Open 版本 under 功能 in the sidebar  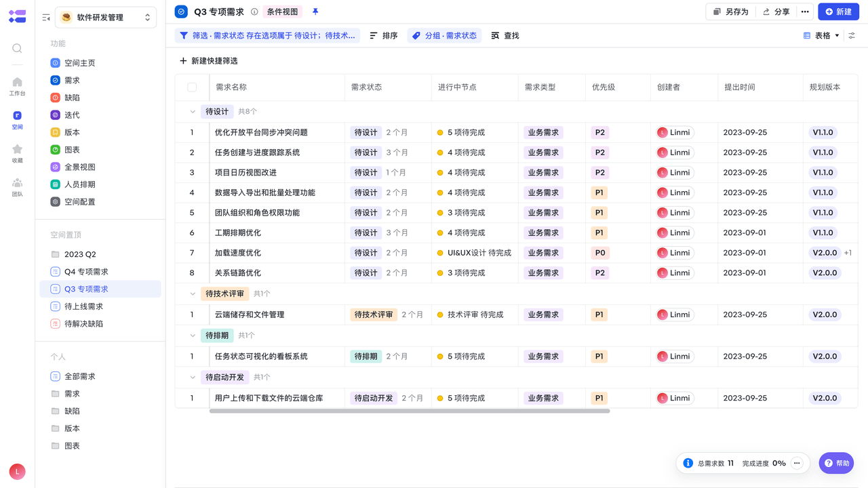[x=65, y=132]
